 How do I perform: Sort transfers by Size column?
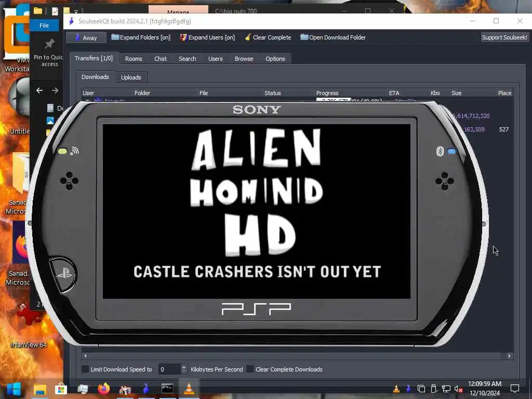click(473, 93)
